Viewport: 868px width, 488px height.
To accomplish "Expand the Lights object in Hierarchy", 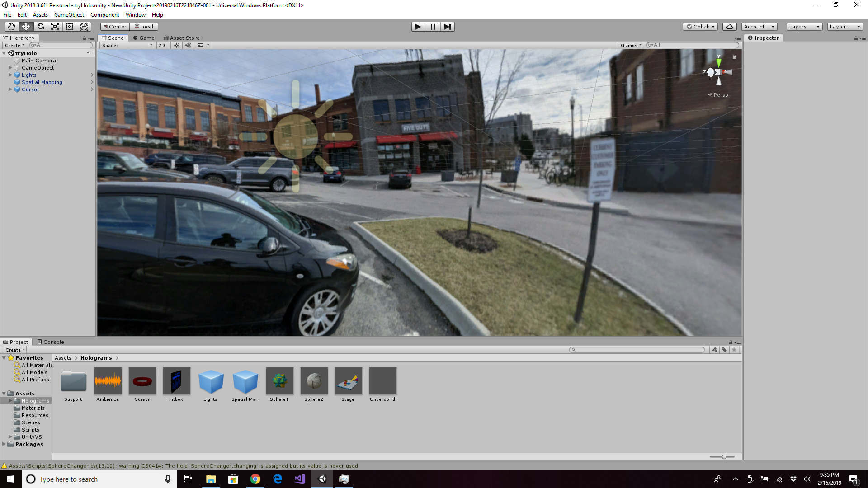I will coord(10,75).
